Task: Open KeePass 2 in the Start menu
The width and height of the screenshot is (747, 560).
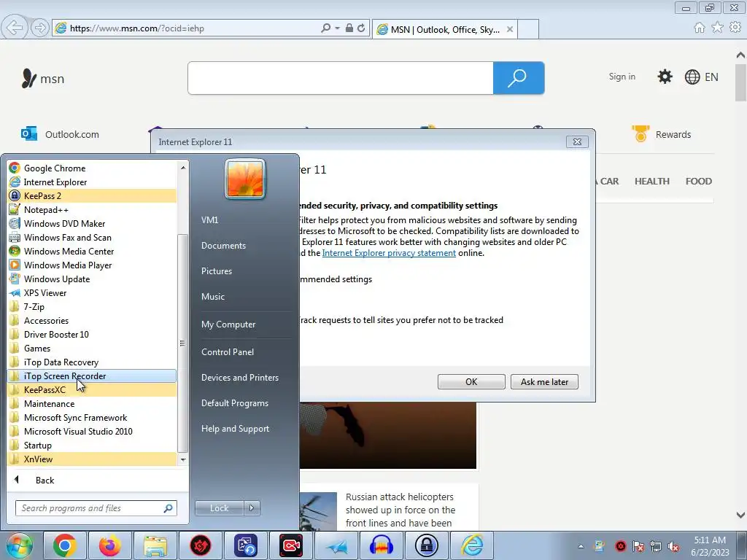Action: [x=92, y=195]
